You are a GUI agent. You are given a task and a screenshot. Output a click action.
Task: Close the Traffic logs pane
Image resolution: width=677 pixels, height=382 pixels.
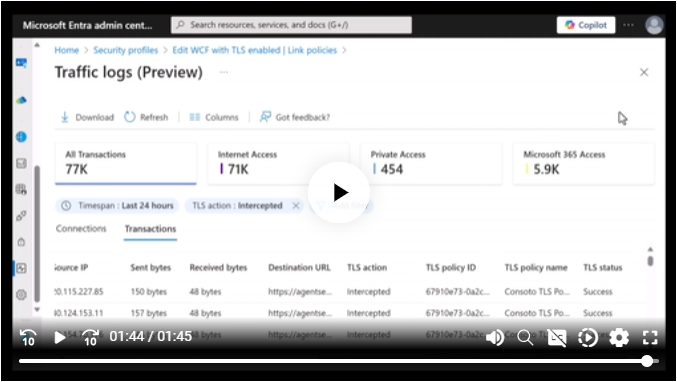(x=644, y=72)
